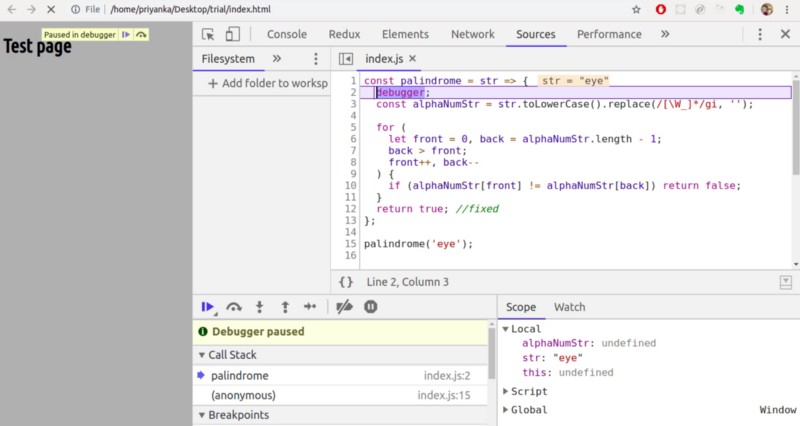Toggle pause on exceptions
800x426 pixels.
coord(371,307)
